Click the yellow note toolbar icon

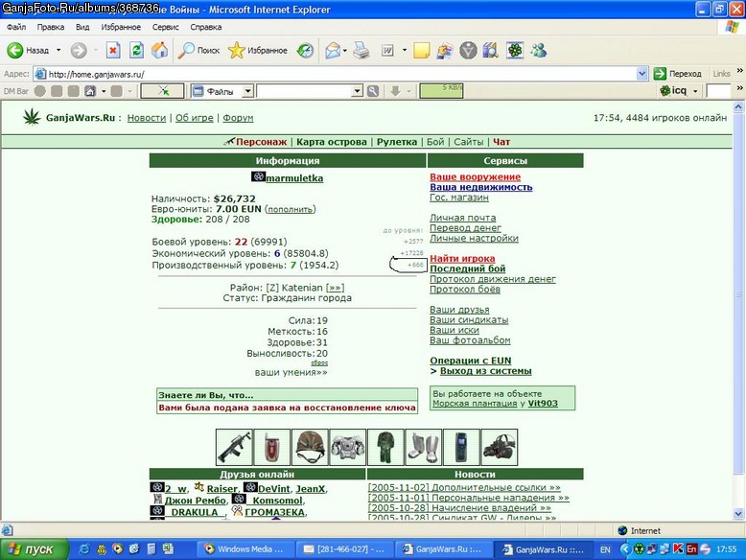click(422, 50)
